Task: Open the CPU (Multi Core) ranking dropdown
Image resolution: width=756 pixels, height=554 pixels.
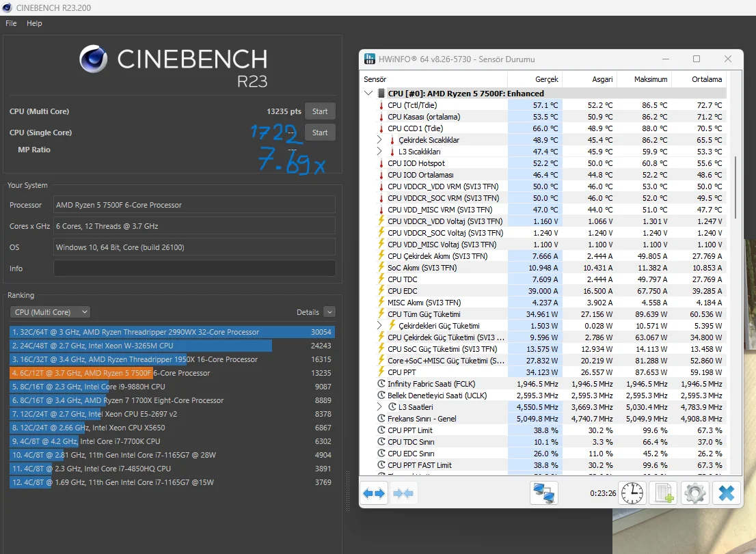Action: click(50, 312)
